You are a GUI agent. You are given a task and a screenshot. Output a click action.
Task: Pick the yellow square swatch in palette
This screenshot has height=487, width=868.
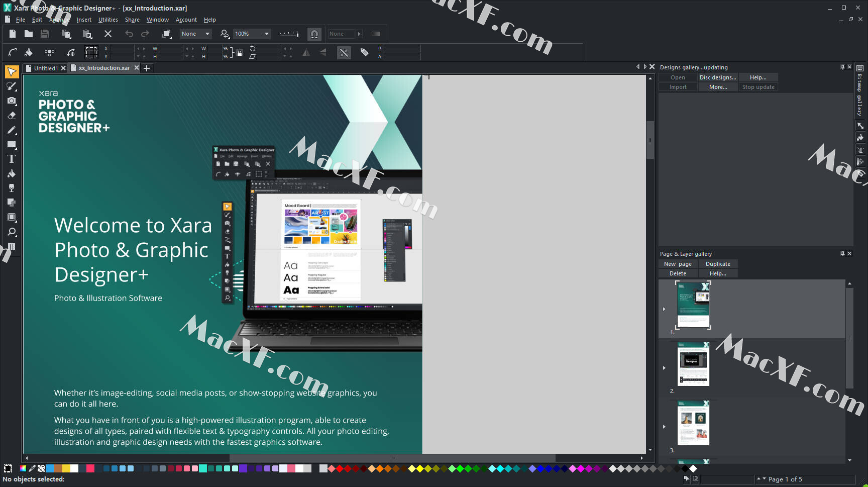[66, 468]
